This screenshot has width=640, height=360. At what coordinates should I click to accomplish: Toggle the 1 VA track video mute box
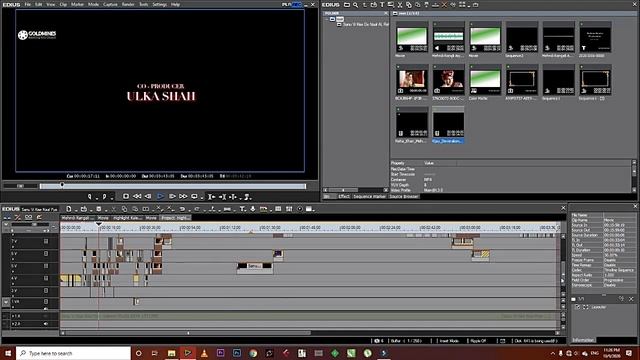pyautogui.click(x=46, y=302)
